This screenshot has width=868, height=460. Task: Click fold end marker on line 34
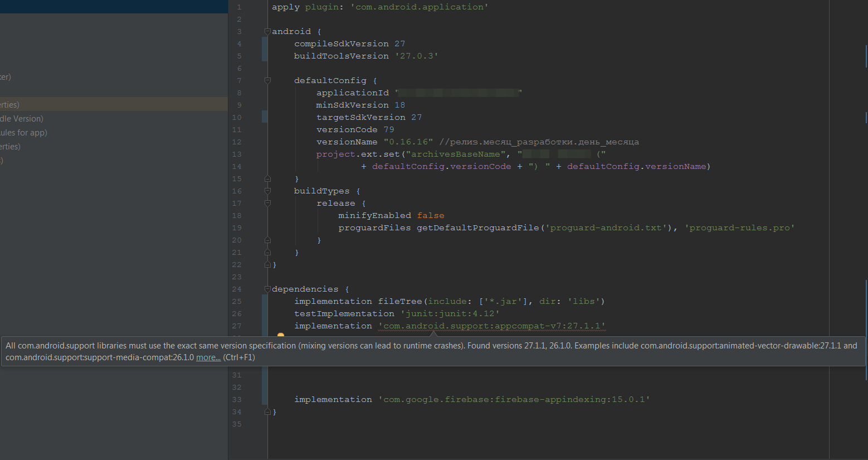click(267, 412)
